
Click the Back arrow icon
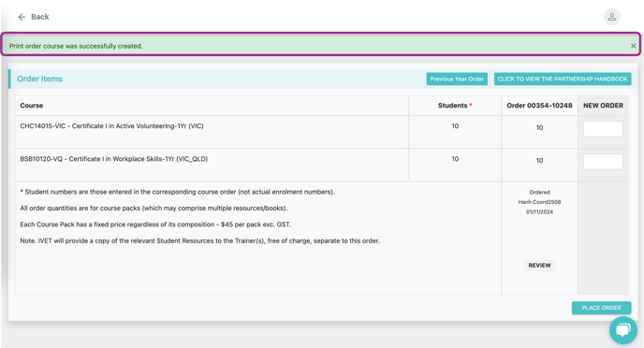(x=22, y=17)
